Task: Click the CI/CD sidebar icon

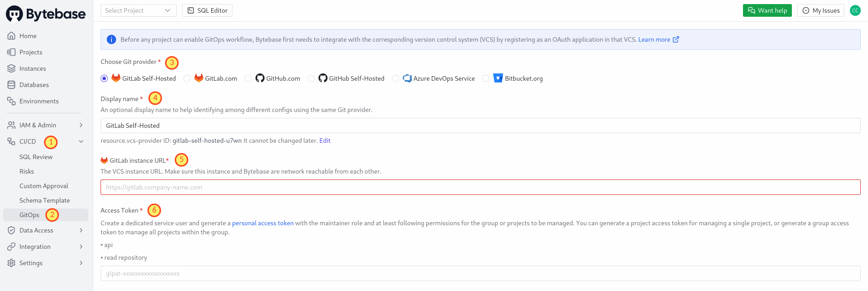Action: tap(11, 141)
